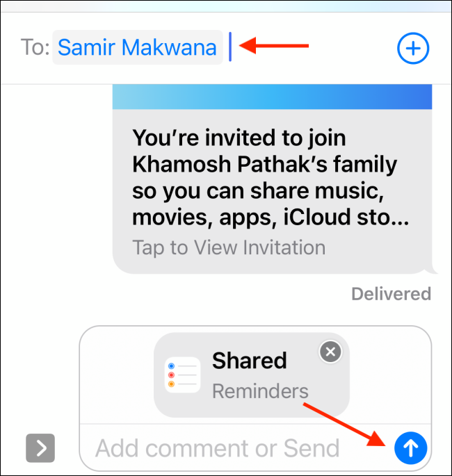Tap the Shared title in the attachment
Viewport: 452px width, 476px height.
(x=250, y=361)
